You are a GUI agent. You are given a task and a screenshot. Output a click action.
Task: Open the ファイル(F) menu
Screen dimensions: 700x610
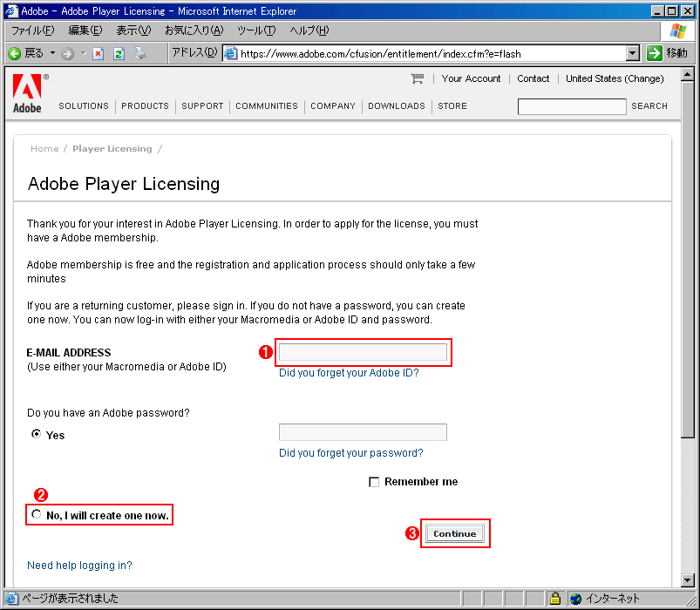click(33, 30)
